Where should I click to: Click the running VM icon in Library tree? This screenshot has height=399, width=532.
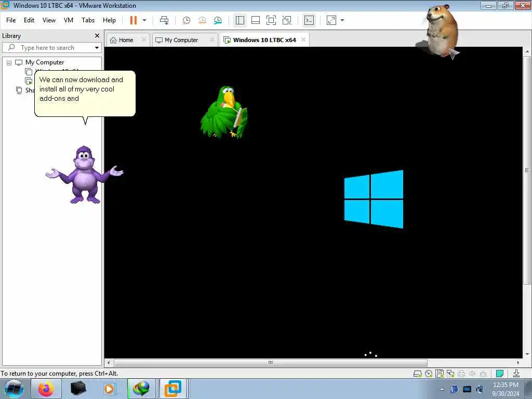[29, 81]
